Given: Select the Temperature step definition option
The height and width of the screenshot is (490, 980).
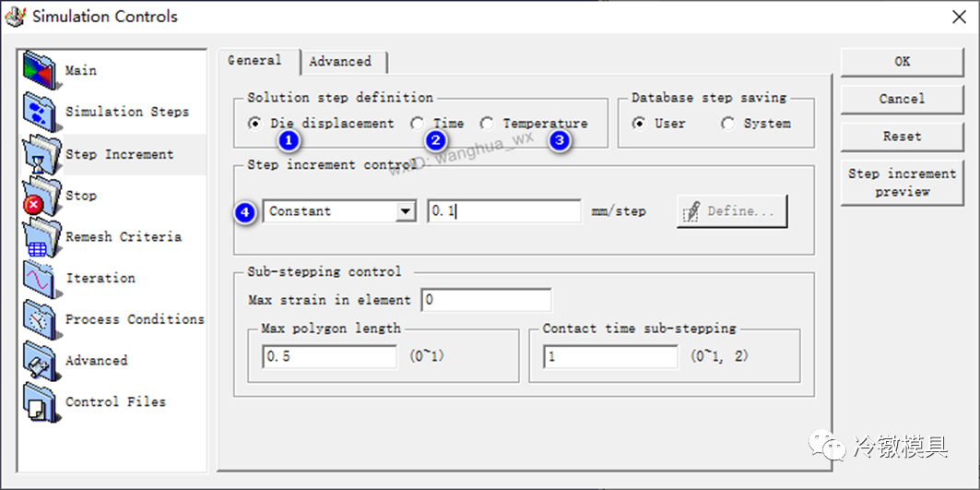Looking at the screenshot, I should (487, 124).
